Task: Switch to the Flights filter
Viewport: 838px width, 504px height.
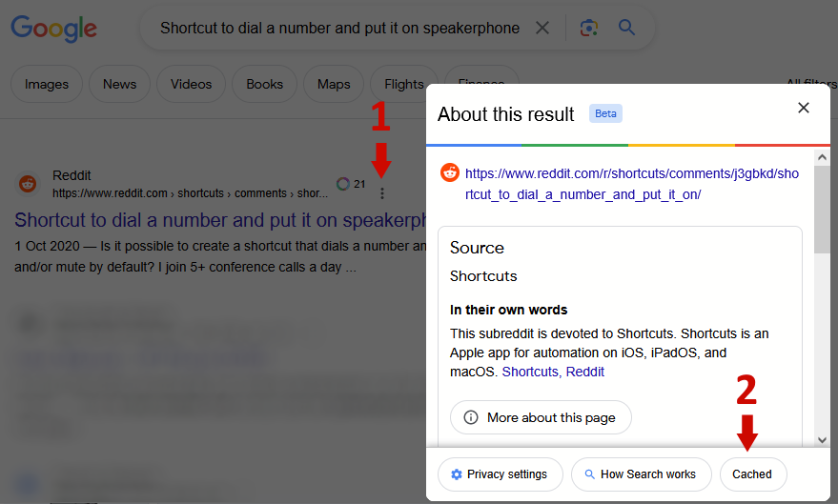Action: tap(404, 84)
